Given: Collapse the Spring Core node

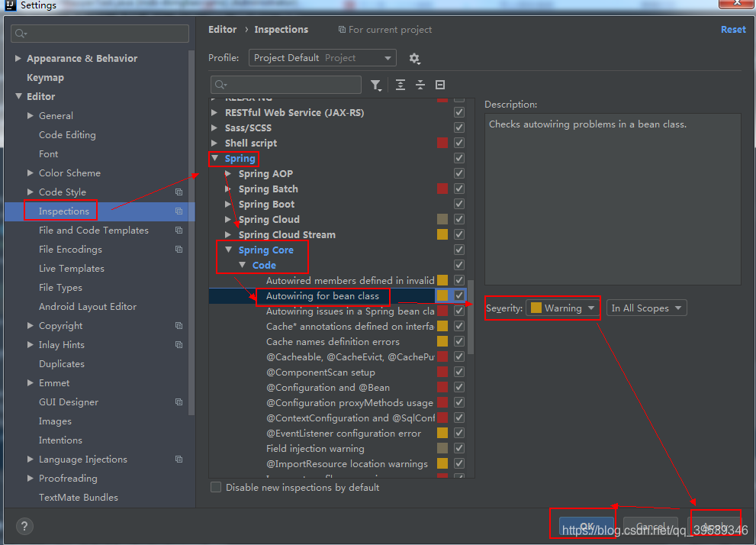Looking at the screenshot, I should coord(229,250).
